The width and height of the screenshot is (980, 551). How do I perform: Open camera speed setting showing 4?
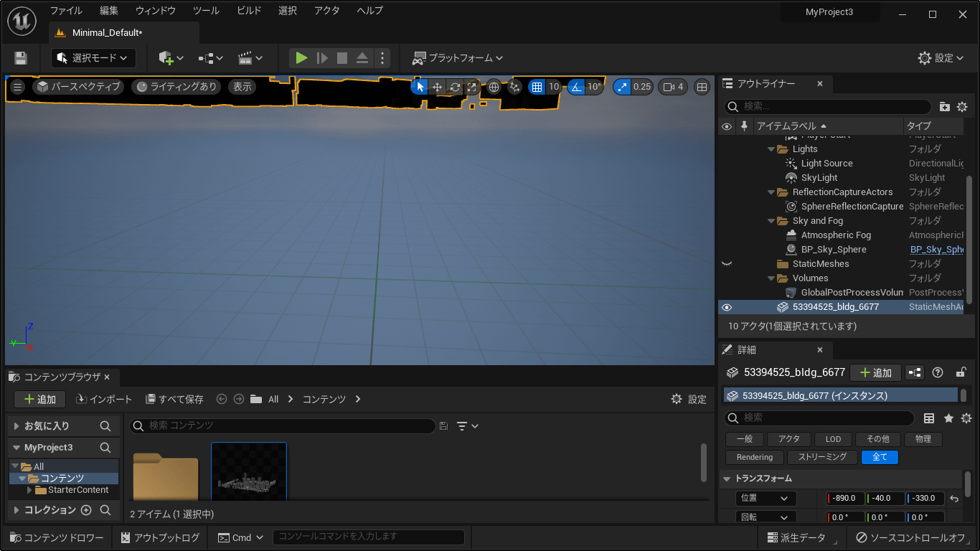click(x=673, y=87)
